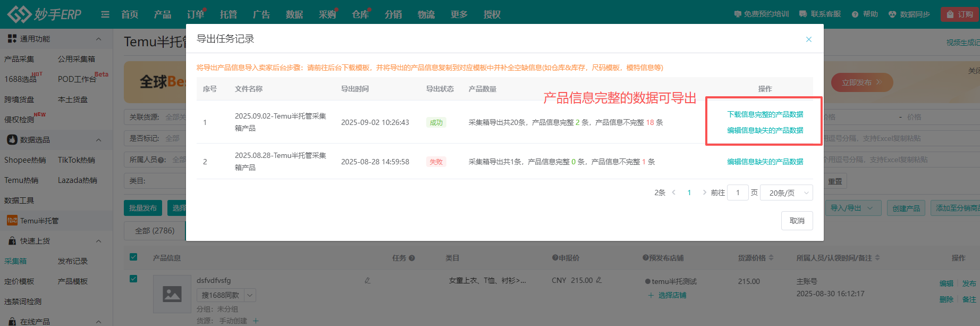Click page number 1 in pagination
980x326 pixels.
pos(689,193)
